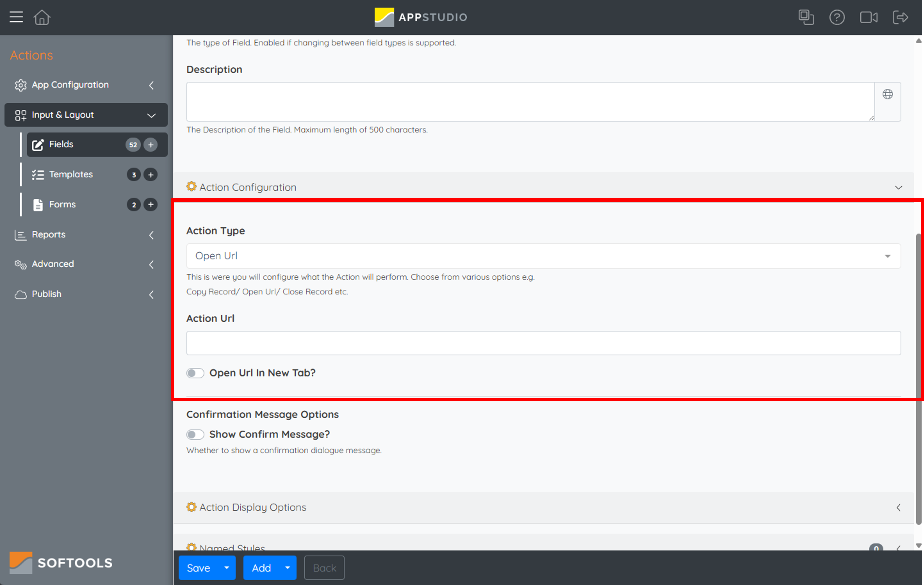Image resolution: width=924 pixels, height=585 pixels.
Task: Open the Action Type dropdown
Action: point(543,256)
